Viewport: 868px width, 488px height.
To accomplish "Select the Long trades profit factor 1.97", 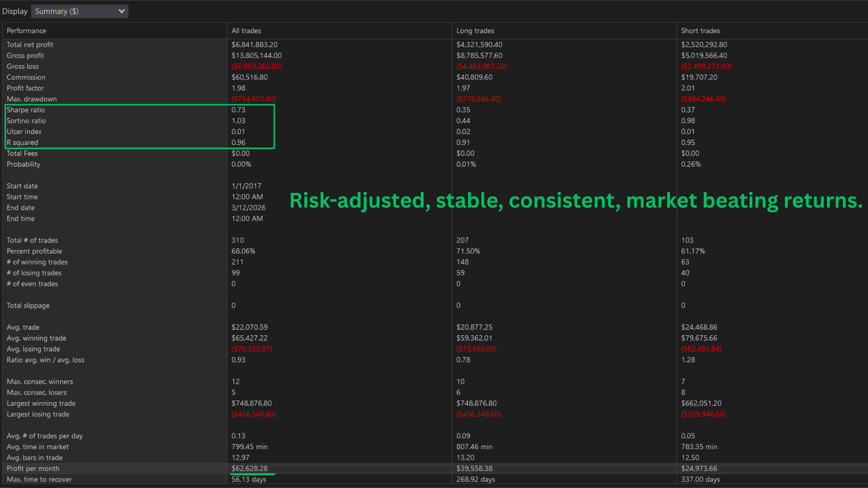I will coord(463,88).
